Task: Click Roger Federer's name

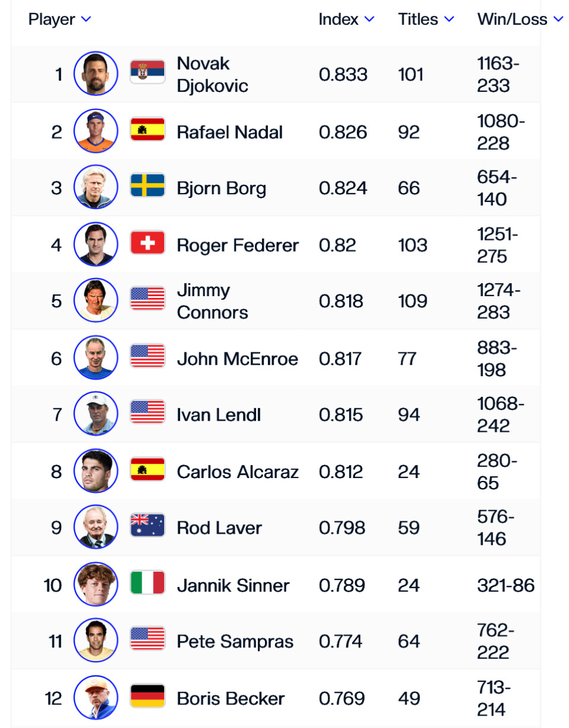Action: point(237,245)
